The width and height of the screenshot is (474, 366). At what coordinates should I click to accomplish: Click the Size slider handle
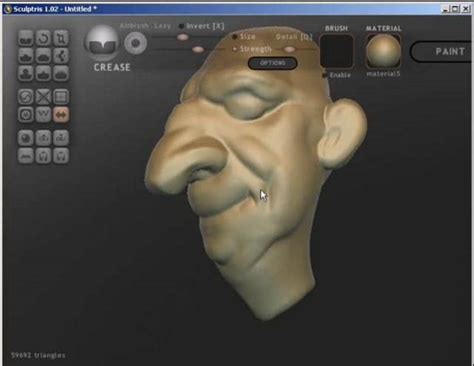click(x=182, y=37)
